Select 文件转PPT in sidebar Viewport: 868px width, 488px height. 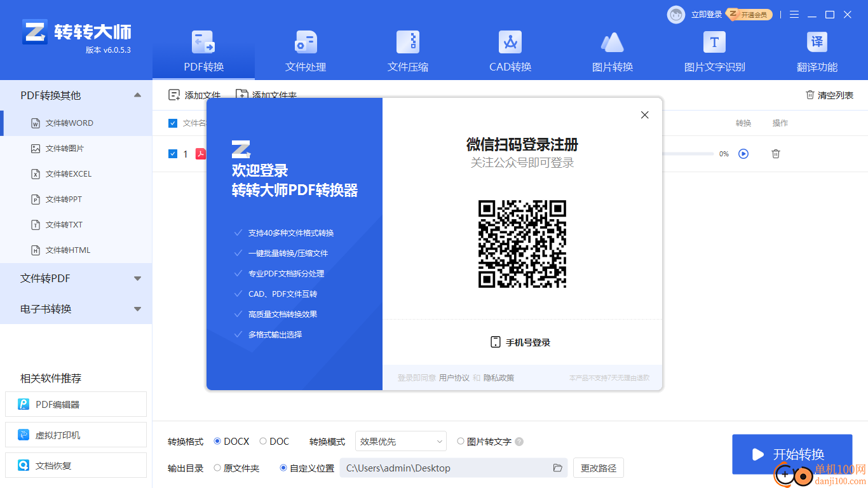[76, 200]
